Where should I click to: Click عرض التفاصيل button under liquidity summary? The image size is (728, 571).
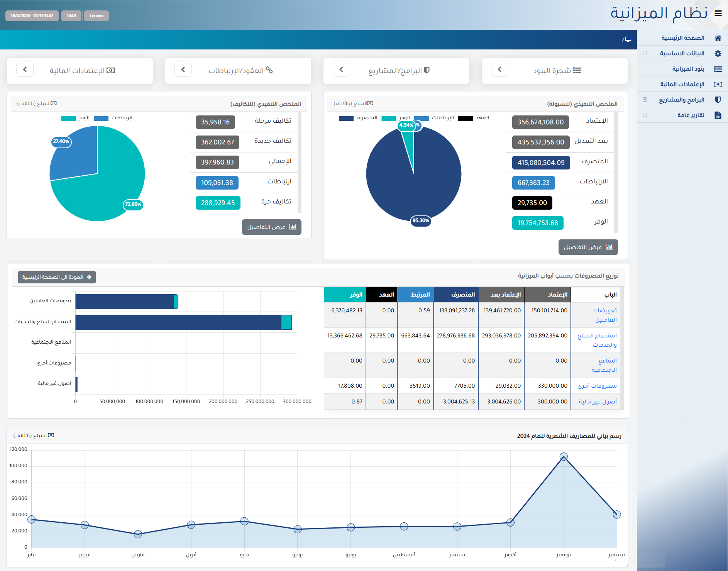588,247
